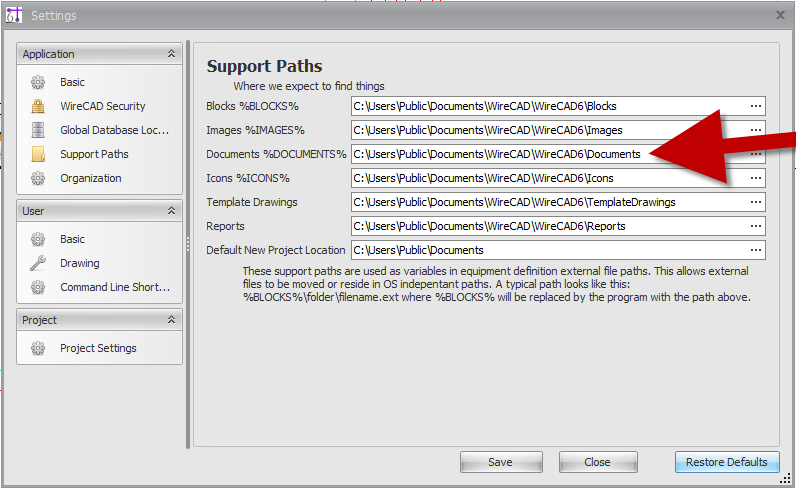Click 'Where we expect to find things' subtitle

(309, 86)
